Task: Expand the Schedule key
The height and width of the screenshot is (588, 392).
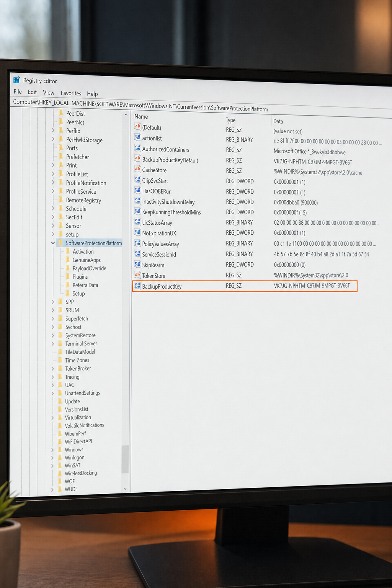Action: coord(53,208)
